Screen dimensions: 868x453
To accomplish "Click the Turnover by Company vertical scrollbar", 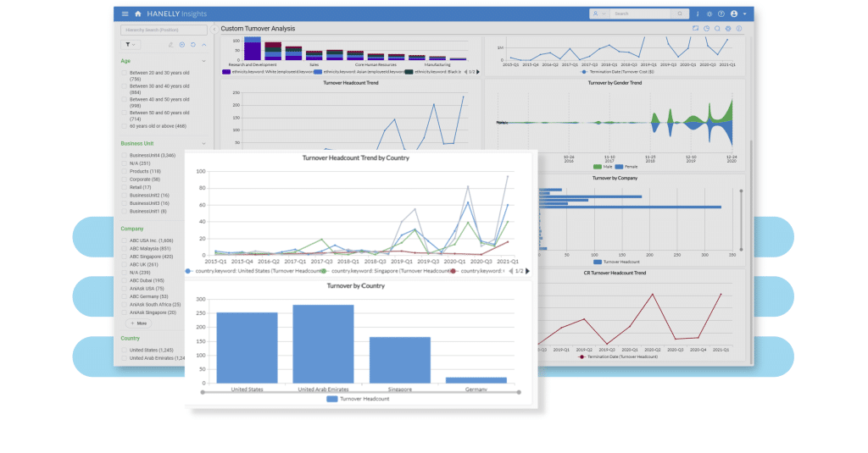I will click(x=741, y=220).
